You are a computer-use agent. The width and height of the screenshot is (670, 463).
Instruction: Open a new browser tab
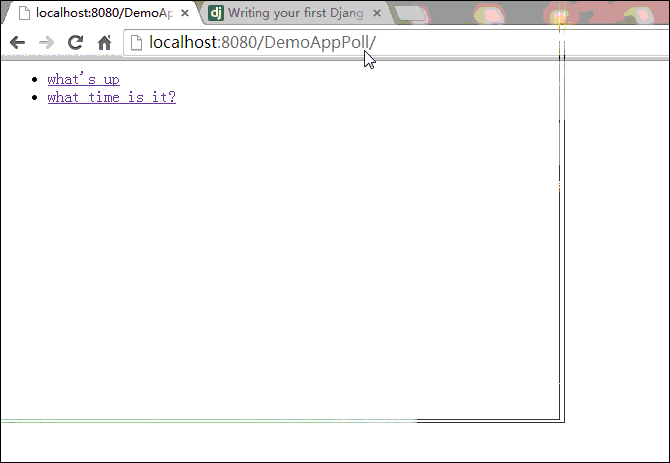(411, 13)
